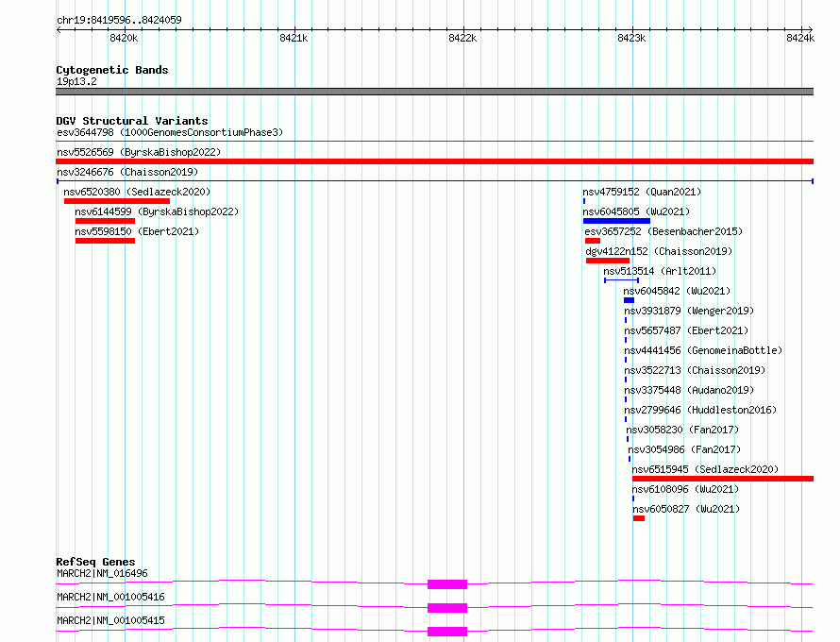The width and height of the screenshot is (840, 642).
Task: Click the 8424k ruler position
Action: [x=800, y=38]
